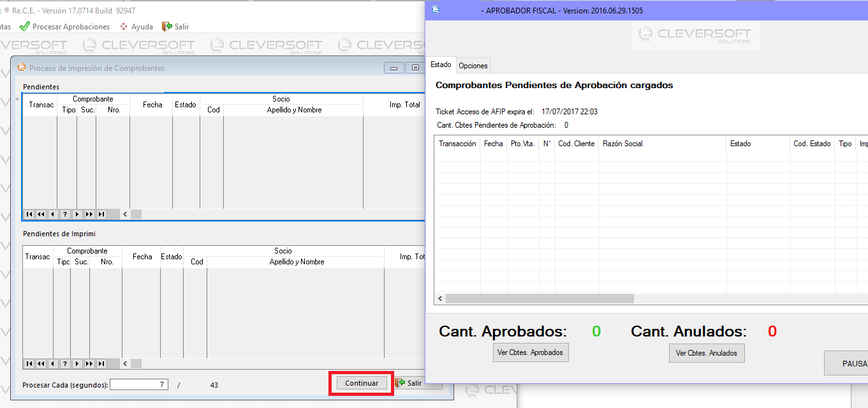Click Salir button beside Continuar
The image size is (868, 408).
click(414, 383)
